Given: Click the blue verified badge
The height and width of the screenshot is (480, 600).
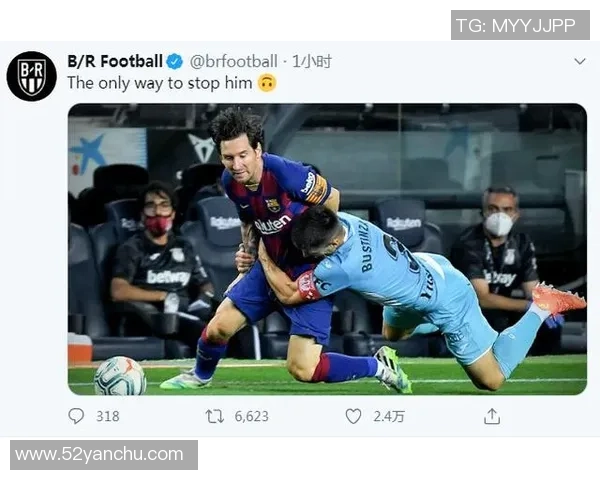Looking at the screenshot, I should pos(175,62).
